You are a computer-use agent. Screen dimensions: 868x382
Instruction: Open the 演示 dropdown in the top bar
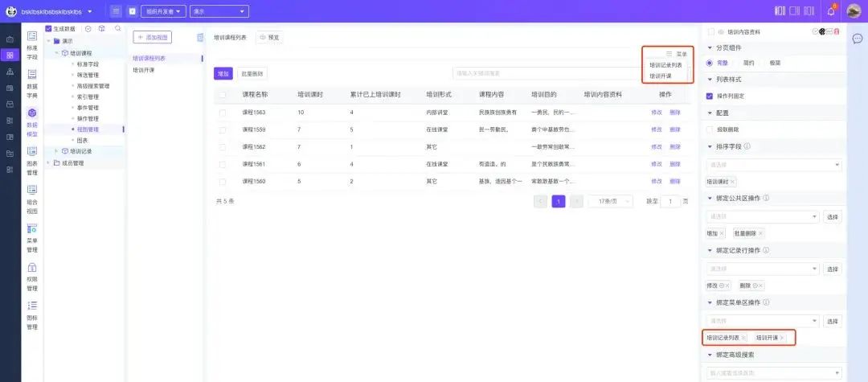(219, 11)
